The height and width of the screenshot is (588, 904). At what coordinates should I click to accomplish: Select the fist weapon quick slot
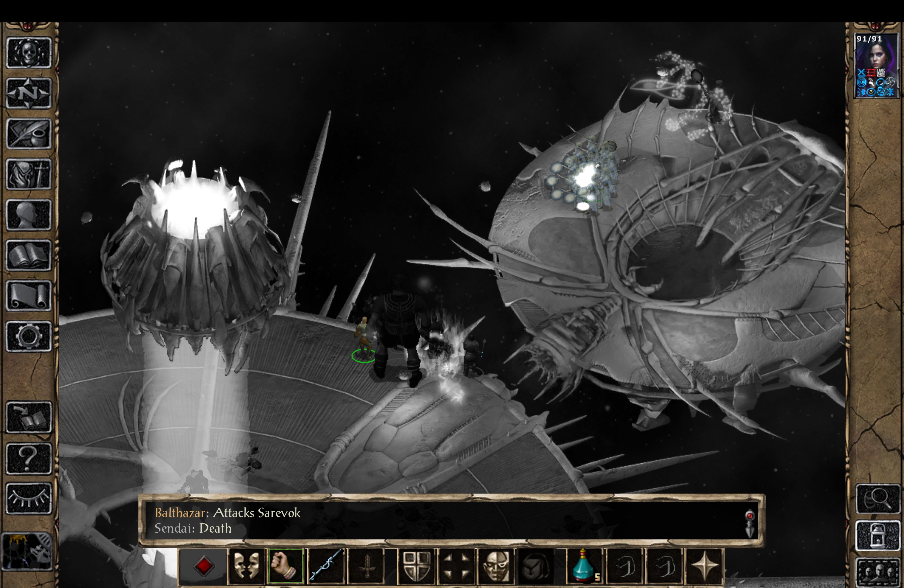point(285,566)
